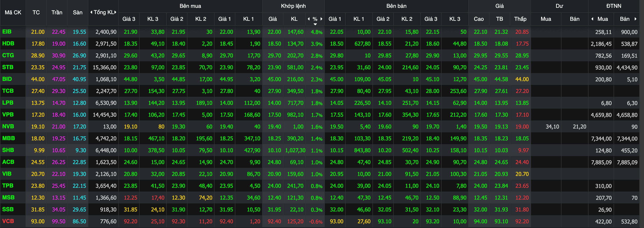Screen dimensions: 644x228
Task: Select STB ĐTNN Bán value 4,434,90
Action: [x=627, y=68]
